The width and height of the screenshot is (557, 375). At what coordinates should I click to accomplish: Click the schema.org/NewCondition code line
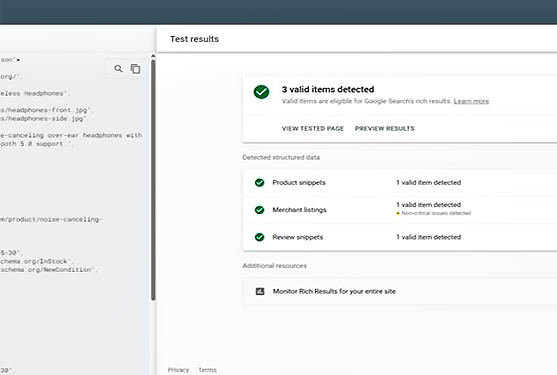[x=48, y=270]
